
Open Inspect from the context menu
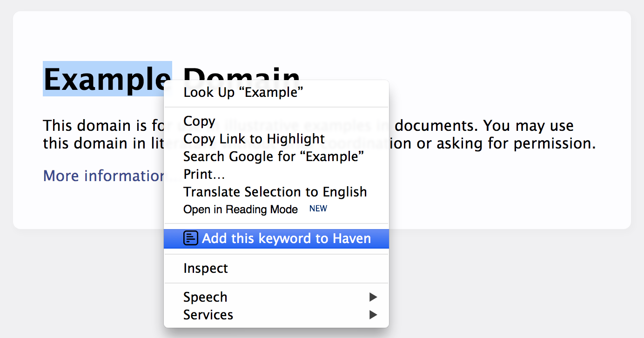coord(206,268)
